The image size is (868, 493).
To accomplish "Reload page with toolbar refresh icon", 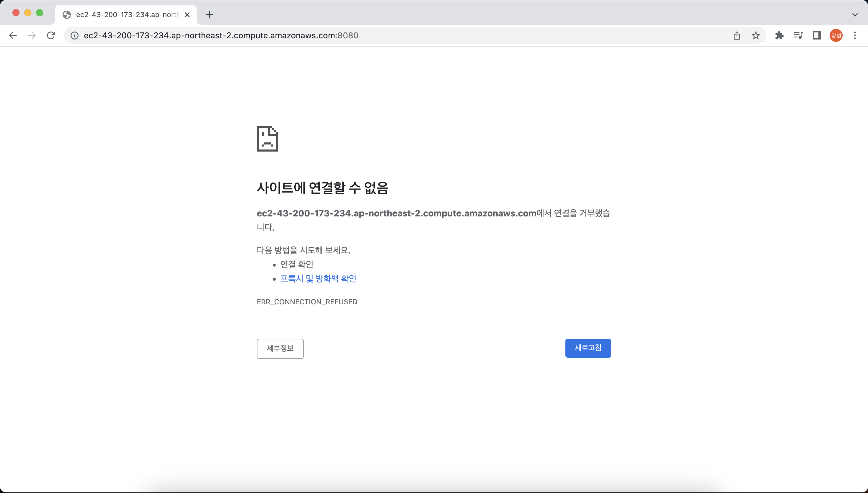I will [x=51, y=36].
